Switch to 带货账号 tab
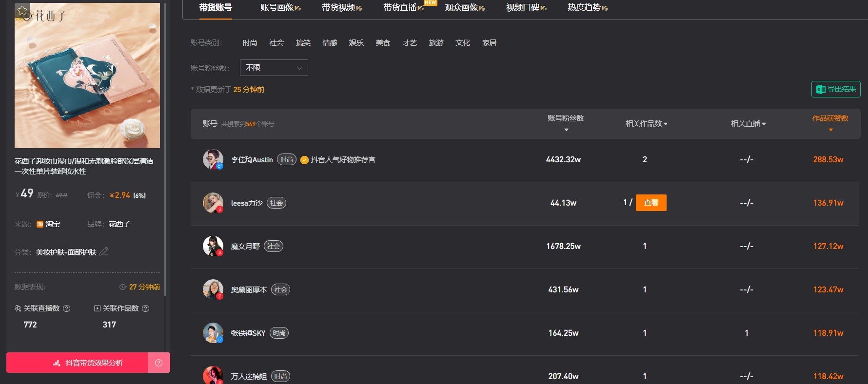Screen dimensions: 868x384 point(216,7)
